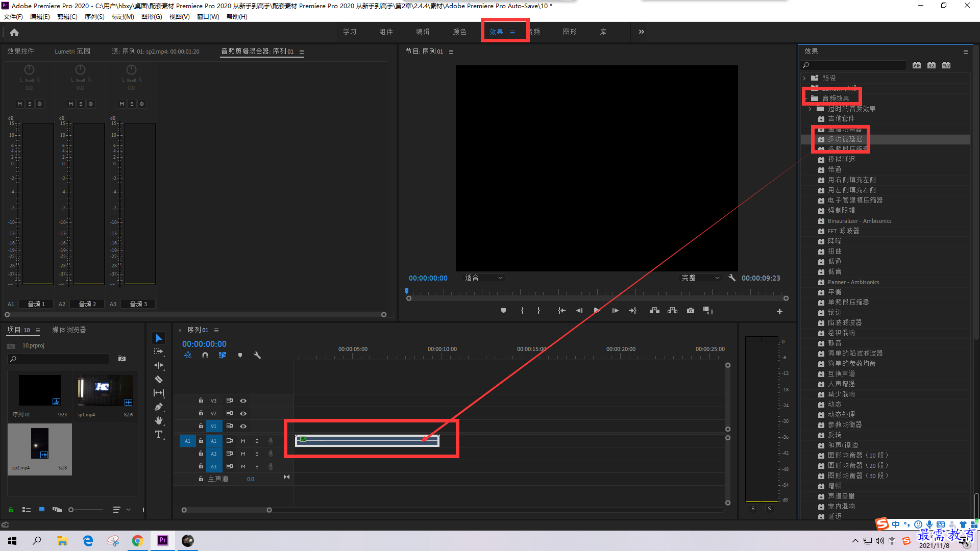The width and height of the screenshot is (980, 551).
Task: Open the 序列(S) menu
Action: pyautogui.click(x=94, y=17)
